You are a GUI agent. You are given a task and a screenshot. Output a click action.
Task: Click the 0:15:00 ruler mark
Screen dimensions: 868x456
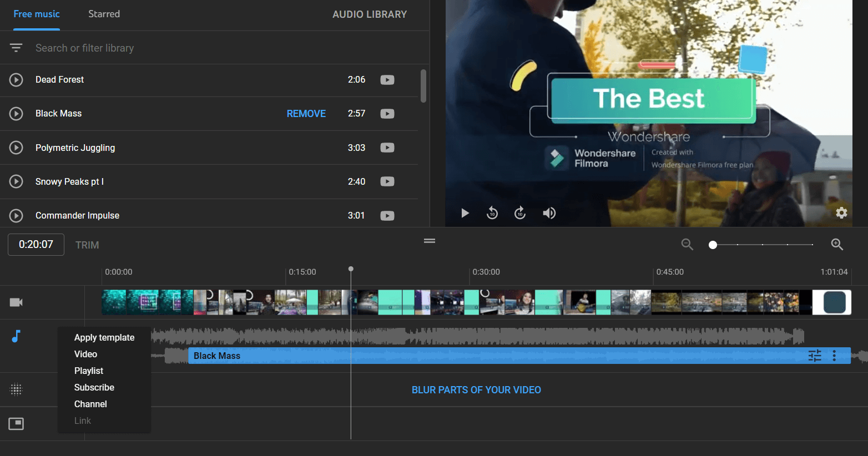[302, 272]
